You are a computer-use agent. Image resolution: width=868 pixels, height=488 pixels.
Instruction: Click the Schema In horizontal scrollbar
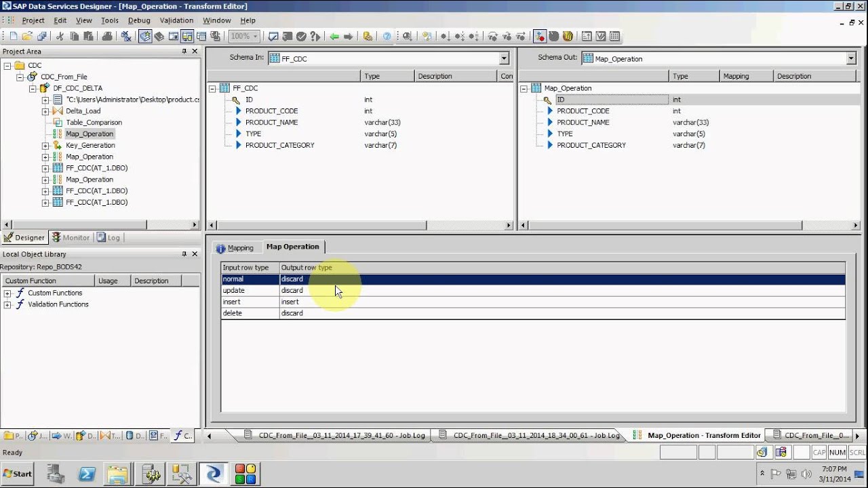click(x=359, y=226)
